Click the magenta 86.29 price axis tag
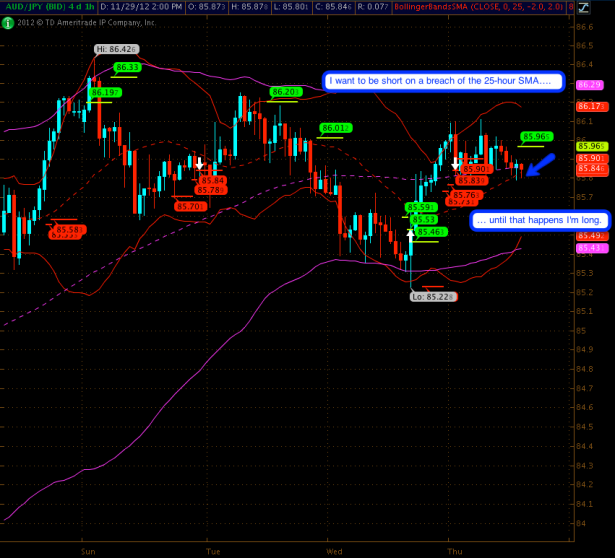Viewport: 615px width, 558px height. [590, 85]
